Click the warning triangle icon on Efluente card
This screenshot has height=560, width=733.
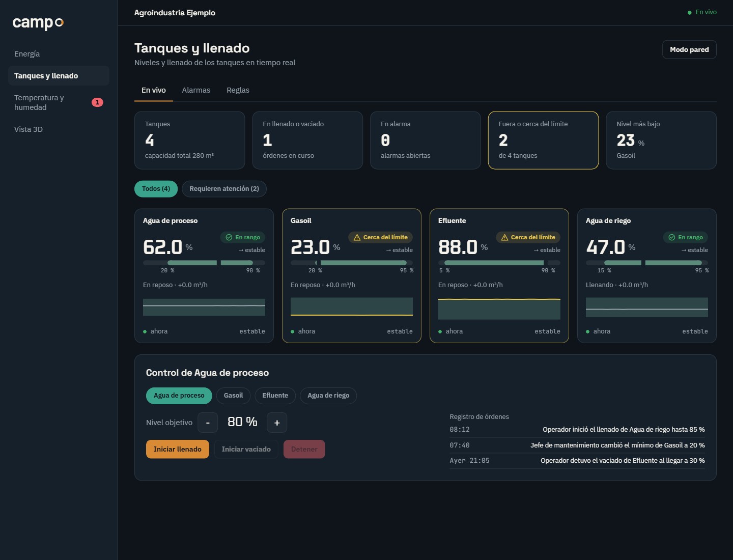[x=504, y=237]
